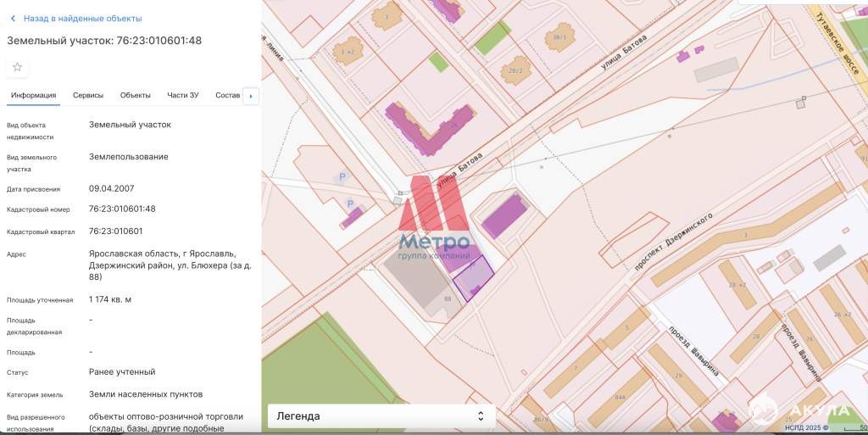
Task: Select the Объекты tab
Action: click(135, 95)
